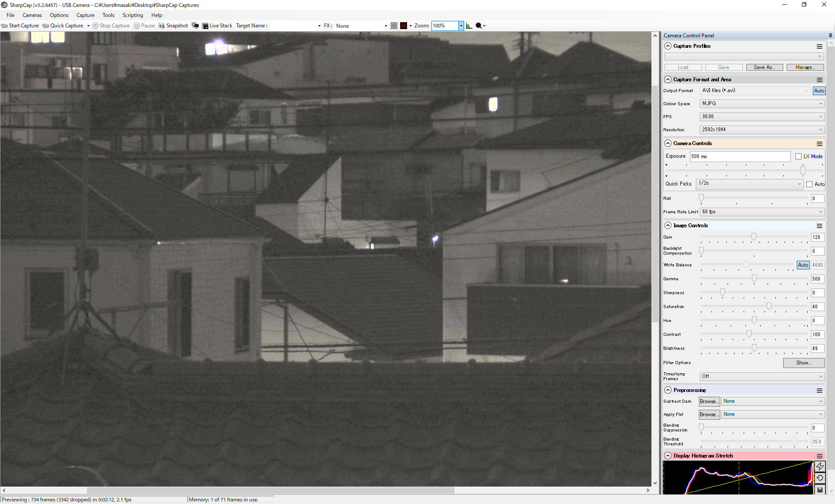The image size is (835, 504).
Task: Toggle White Balance Auto button
Action: [803, 265]
